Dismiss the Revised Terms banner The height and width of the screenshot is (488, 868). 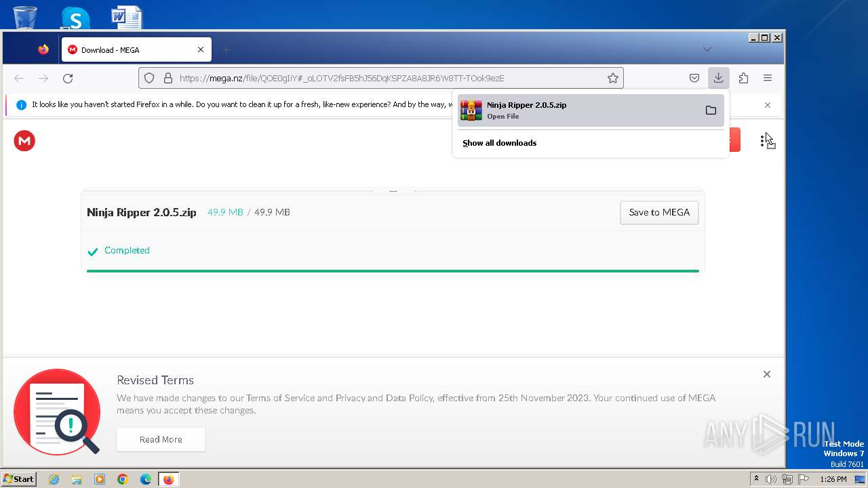767,374
